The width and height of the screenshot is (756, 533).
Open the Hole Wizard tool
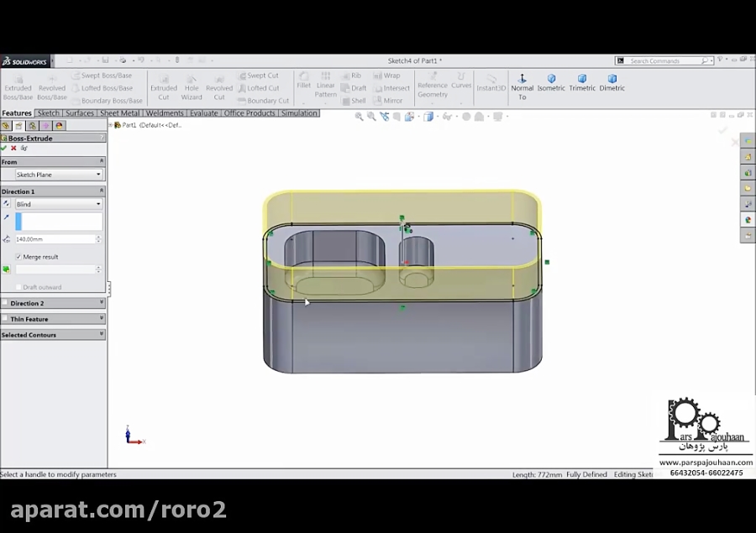(x=192, y=85)
